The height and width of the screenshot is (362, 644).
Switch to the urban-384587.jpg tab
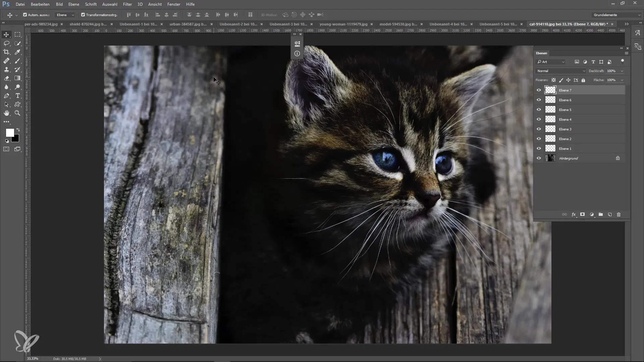188,24
